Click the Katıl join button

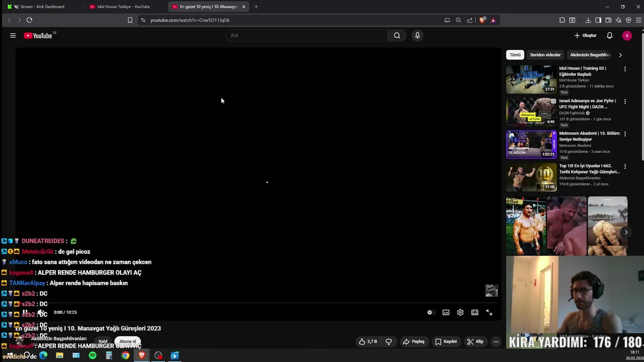pos(103,341)
